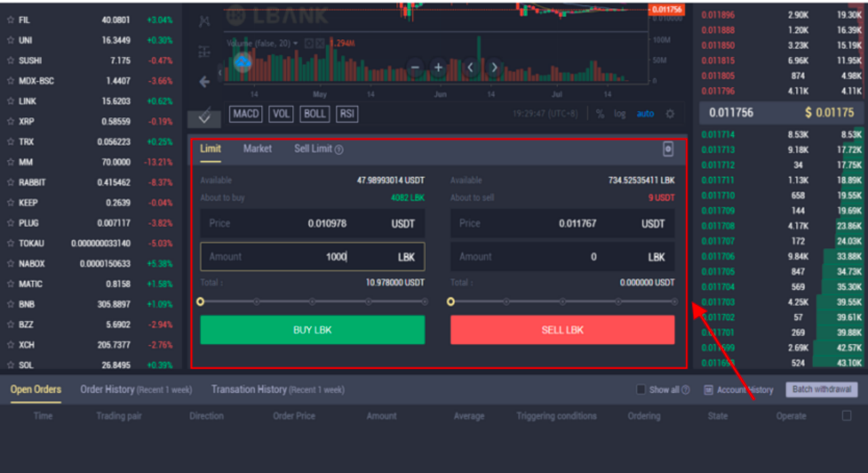The width and height of the screenshot is (868, 473).
Task: Pan chart right with the right chevron
Action: [x=494, y=67]
